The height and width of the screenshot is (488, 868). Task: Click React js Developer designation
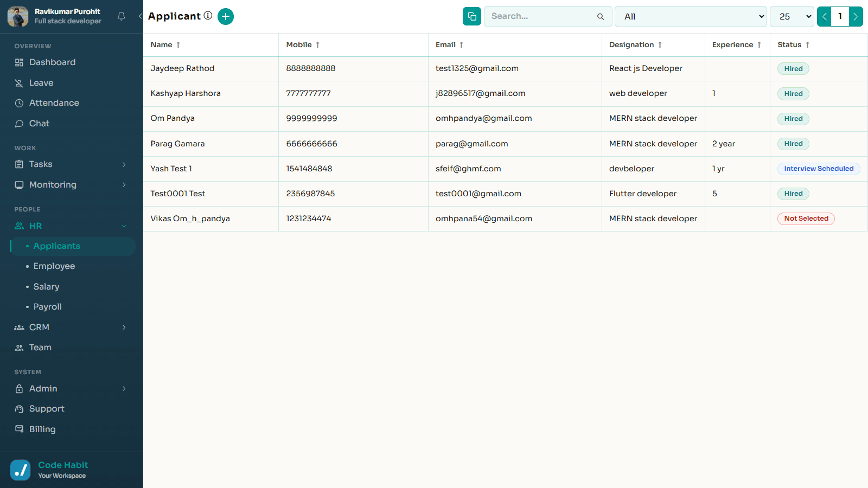pos(646,68)
